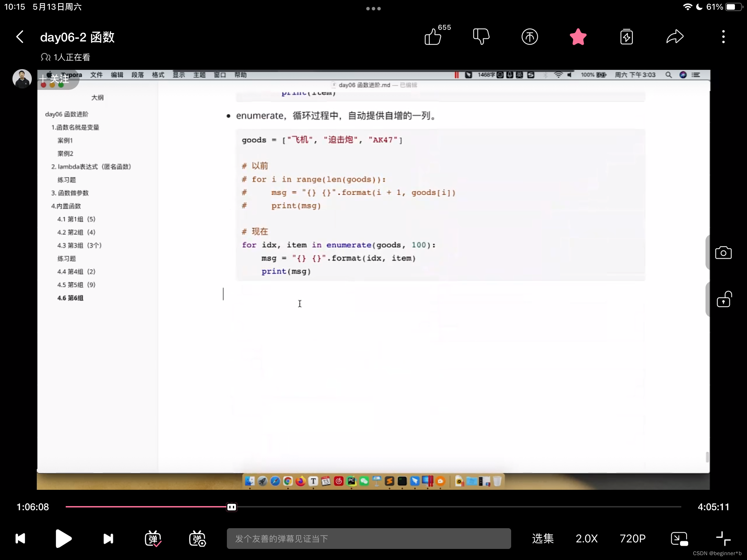Screen dimensions: 747x560
Task: Select outline item 1.函数名就是变量
Action: pyautogui.click(x=75, y=127)
